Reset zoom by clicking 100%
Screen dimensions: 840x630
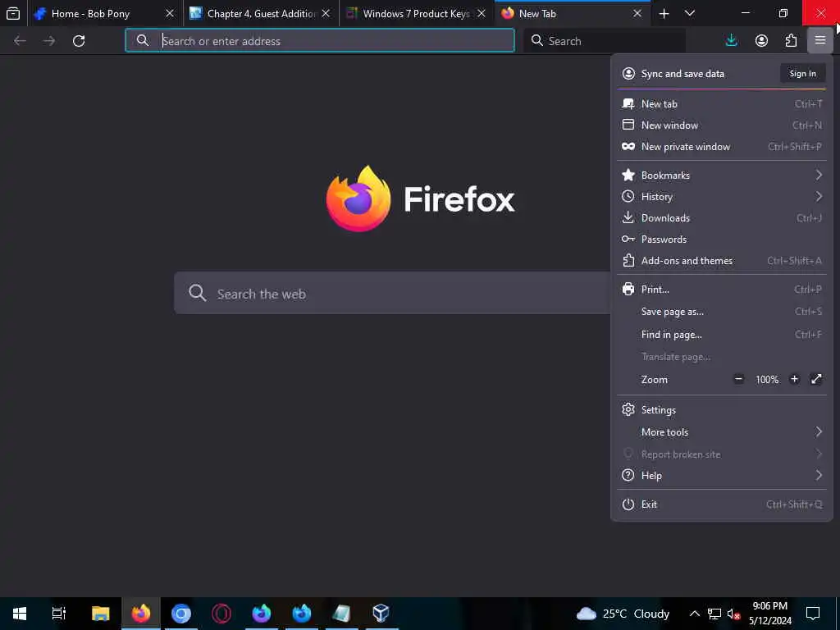[x=767, y=379]
